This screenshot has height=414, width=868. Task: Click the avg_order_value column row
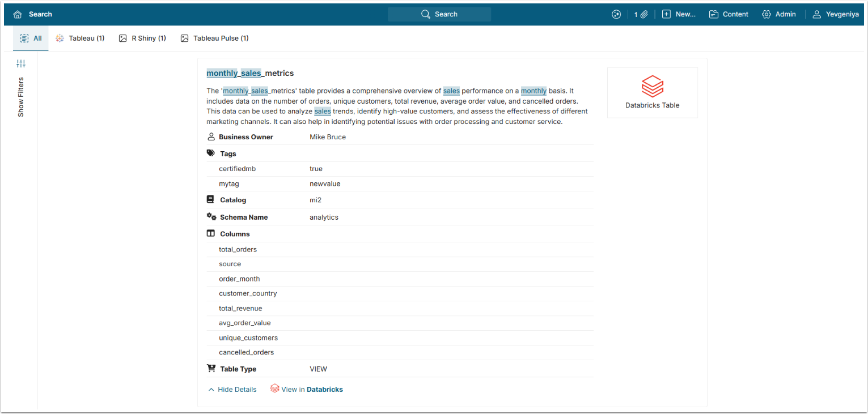(x=400, y=323)
